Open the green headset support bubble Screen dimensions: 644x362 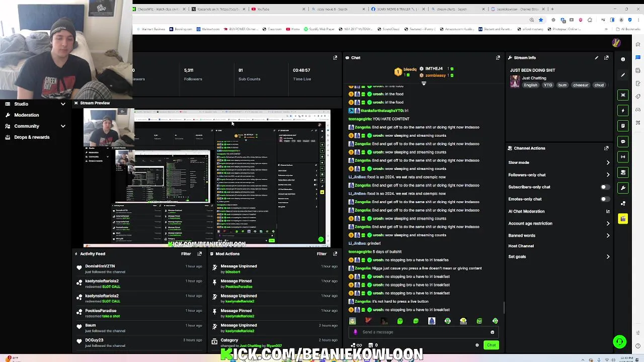[x=620, y=342]
